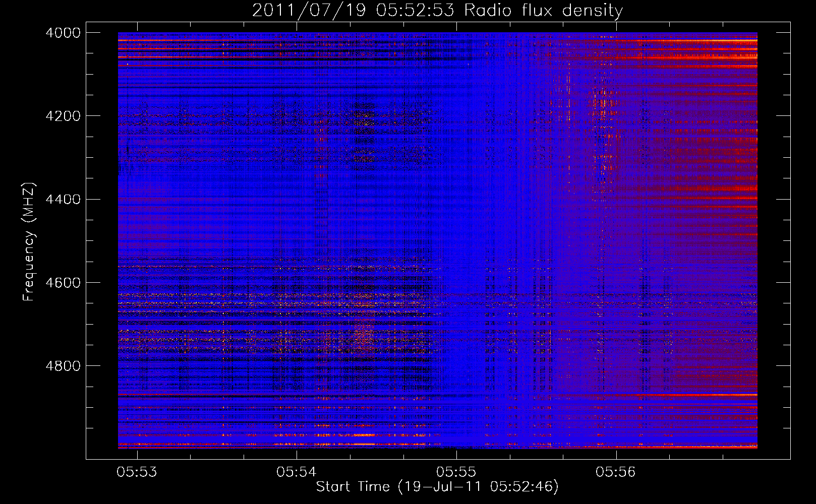This screenshot has height=504, width=816.
Task: Click the "Frequency (MHZ)" axis label
Action: coord(29,241)
